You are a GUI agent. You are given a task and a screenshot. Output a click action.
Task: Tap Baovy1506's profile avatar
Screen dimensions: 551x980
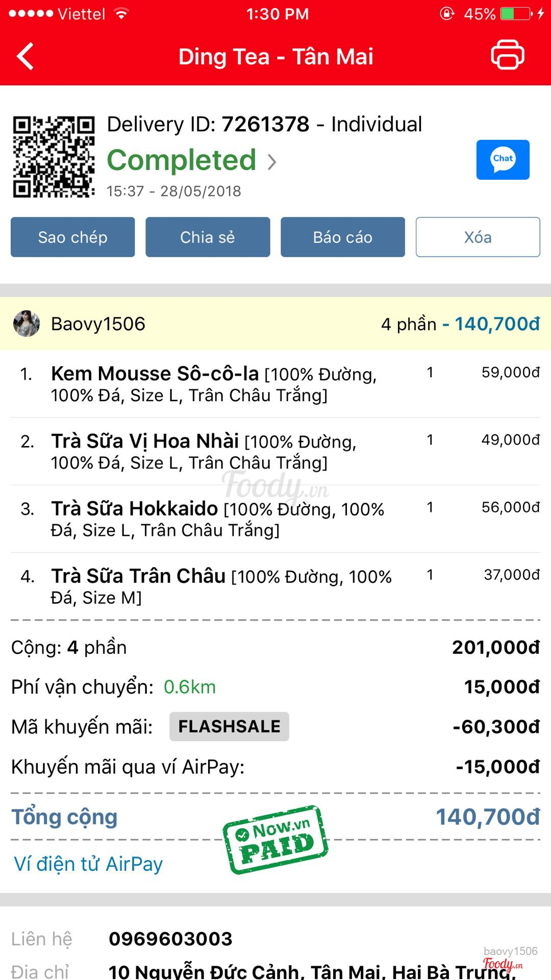point(27,324)
